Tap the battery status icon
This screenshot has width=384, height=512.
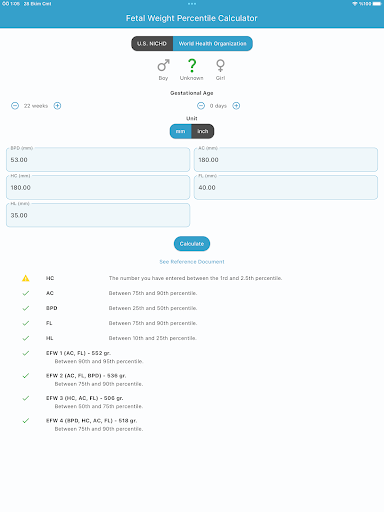tap(377, 4)
